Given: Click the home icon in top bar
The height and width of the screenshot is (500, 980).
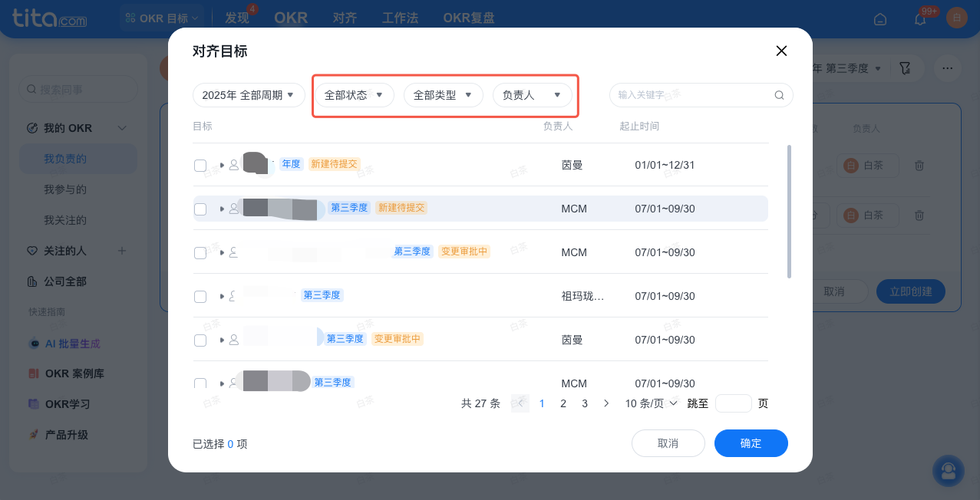Looking at the screenshot, I should (880, 18).
